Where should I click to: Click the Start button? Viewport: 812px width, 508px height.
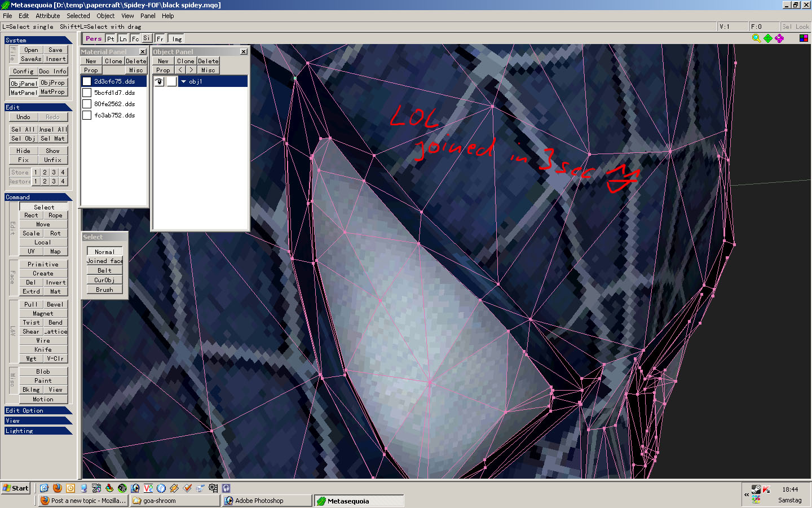[x=16, y=488]
